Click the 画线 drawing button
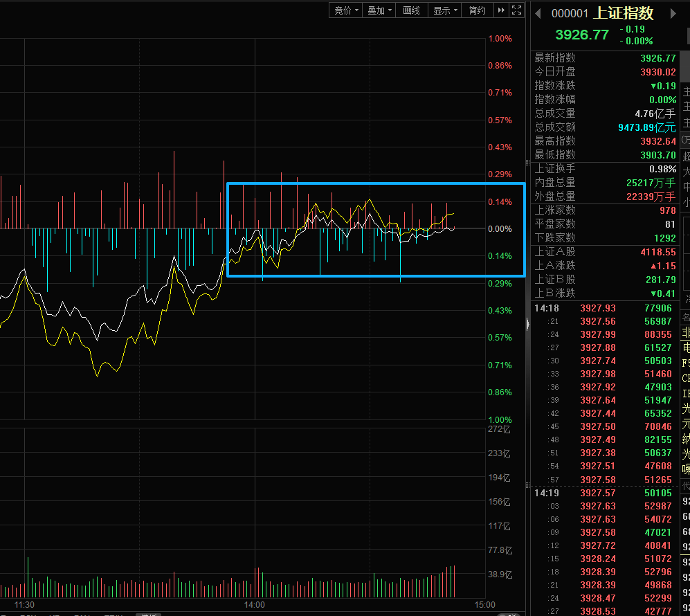 (x=412, y=10)
